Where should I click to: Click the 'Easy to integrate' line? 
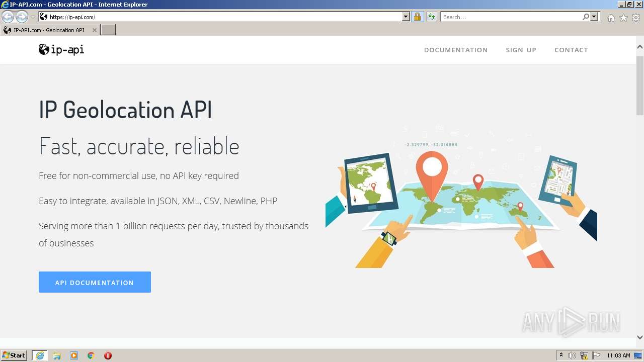tap(158, 201)
